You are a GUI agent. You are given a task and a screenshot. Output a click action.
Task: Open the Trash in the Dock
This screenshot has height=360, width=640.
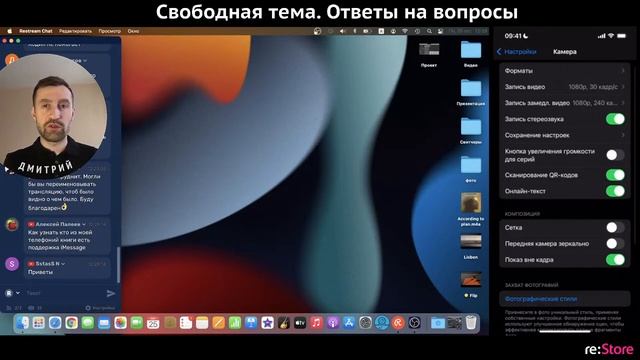coord(471,323)
